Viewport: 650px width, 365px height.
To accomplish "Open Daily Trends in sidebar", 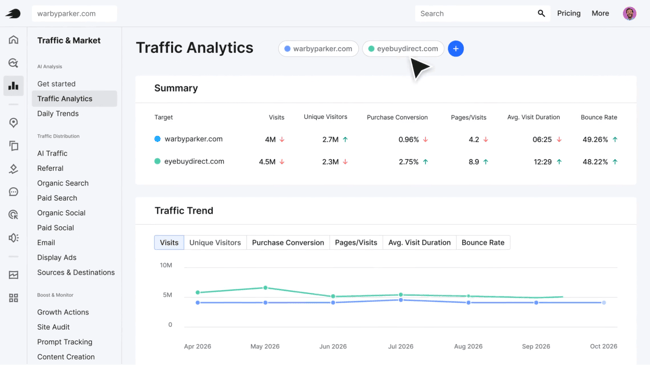I will click(58, 114).
